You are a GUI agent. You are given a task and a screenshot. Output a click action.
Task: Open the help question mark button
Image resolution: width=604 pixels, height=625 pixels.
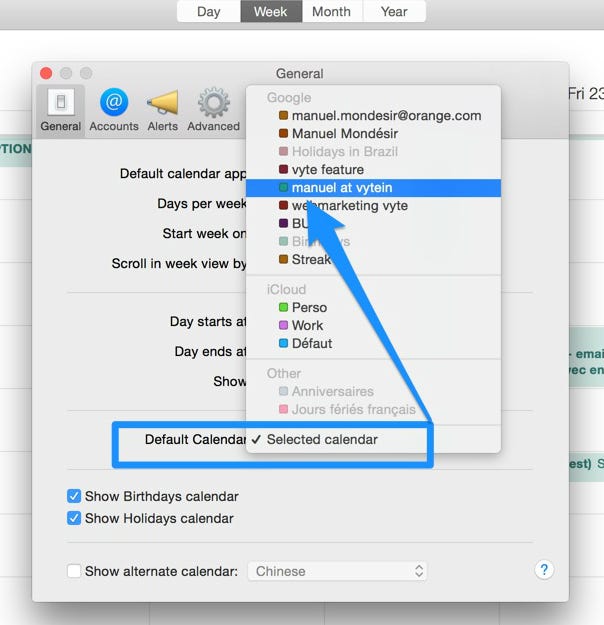point(544,570)
